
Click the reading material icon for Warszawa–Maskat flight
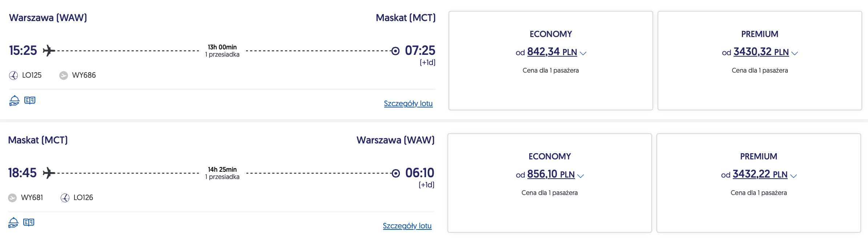(30, 101)
